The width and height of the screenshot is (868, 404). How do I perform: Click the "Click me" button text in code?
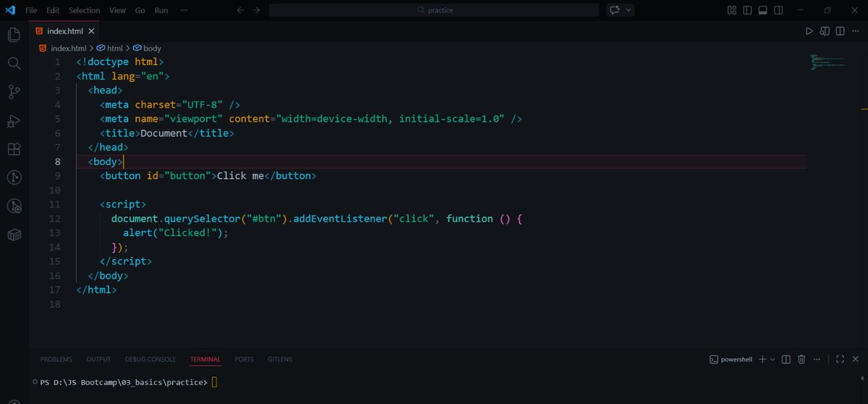[x=240, y=176]
